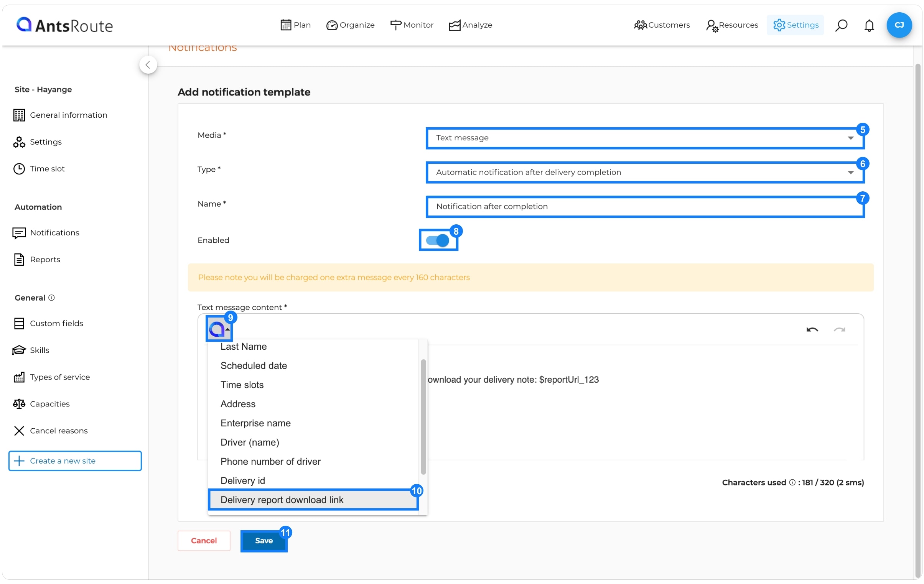Viewport: 924px width, 584px height.
Task: Go to the Resources section
Action: pos(732,25)
